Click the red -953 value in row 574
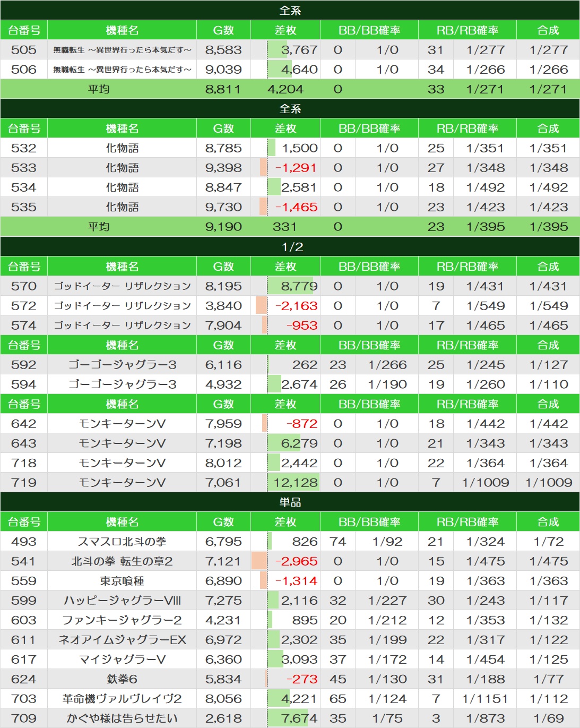This screenshot has width=580, height=728. 302,326
